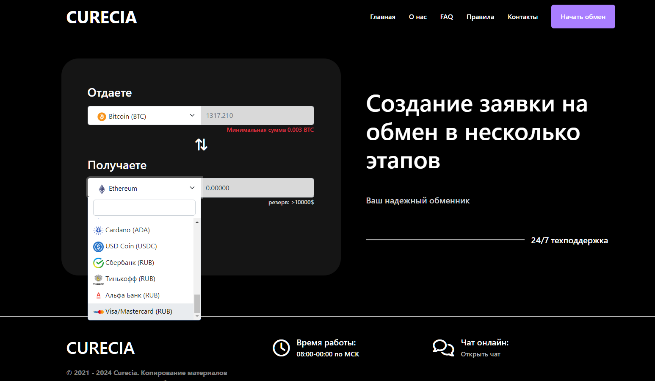The image size is (655, 381).
Task: Click the Bitcoin coin icon
Action: pos(102,117)
